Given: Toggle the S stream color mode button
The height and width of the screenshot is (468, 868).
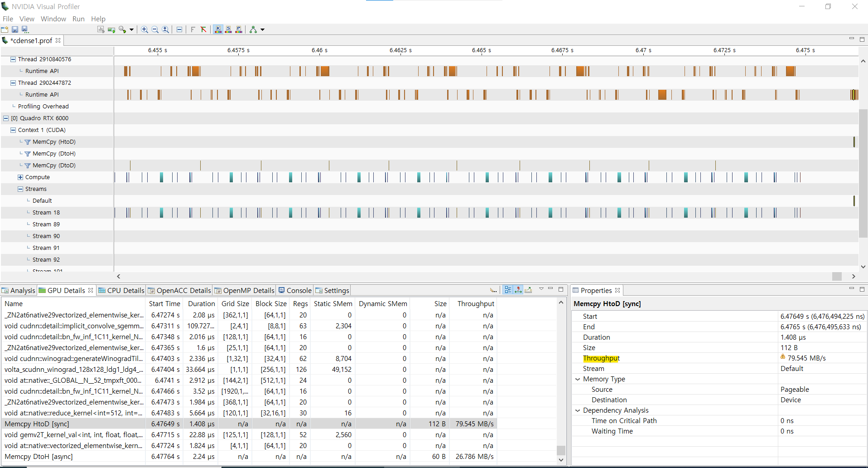Looking at the screenshot, I should click(x=228, y=29).
